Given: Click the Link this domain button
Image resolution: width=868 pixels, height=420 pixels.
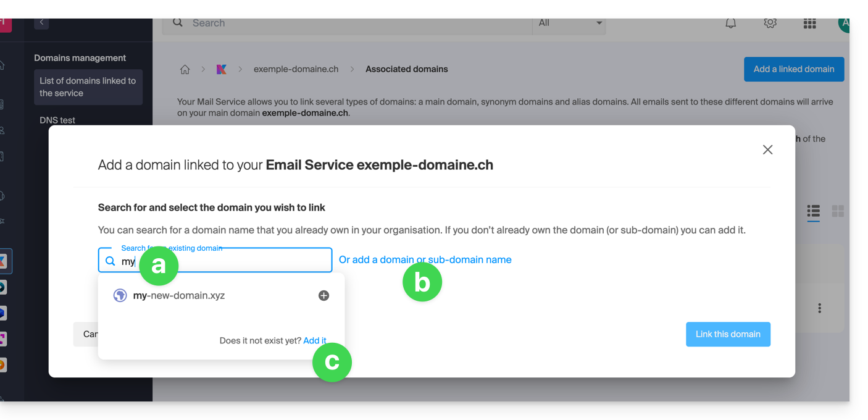Looking at the screenshot, I should click(728, 334).
